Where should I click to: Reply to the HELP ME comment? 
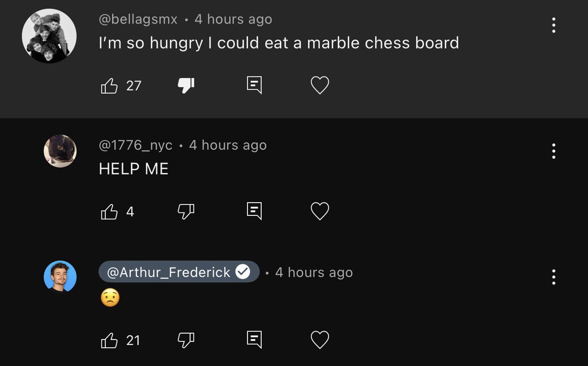pos(253,211)
